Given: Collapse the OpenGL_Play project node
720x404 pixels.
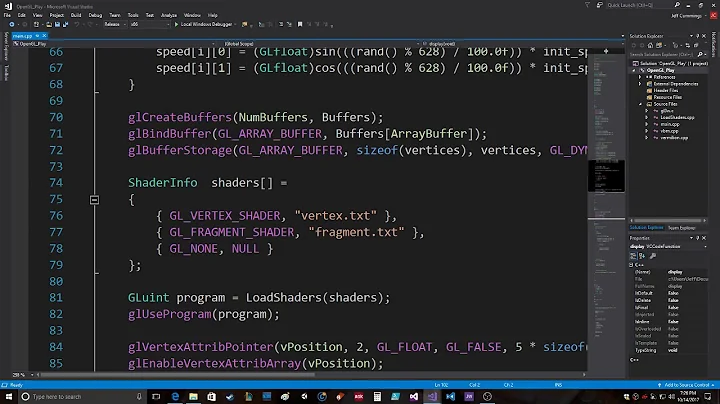Looking at the screenshot, I should pos(634,71).
